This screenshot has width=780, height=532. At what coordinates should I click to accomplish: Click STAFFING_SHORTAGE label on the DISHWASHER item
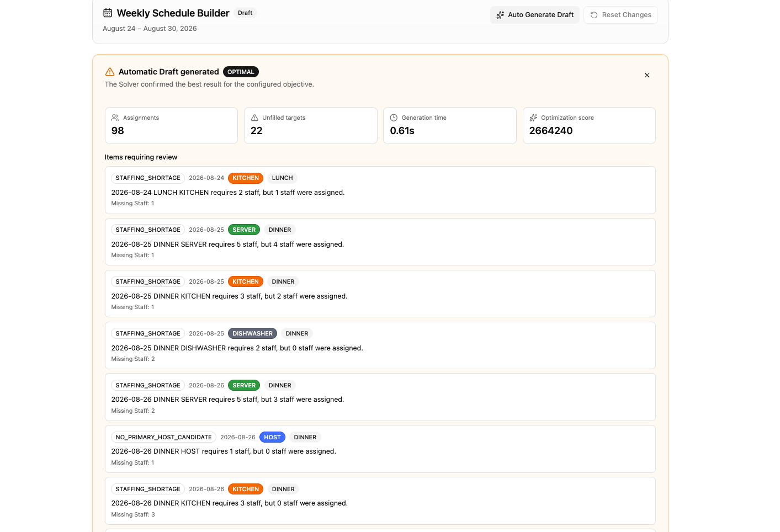pyautogui.click(x=148, y=333)
